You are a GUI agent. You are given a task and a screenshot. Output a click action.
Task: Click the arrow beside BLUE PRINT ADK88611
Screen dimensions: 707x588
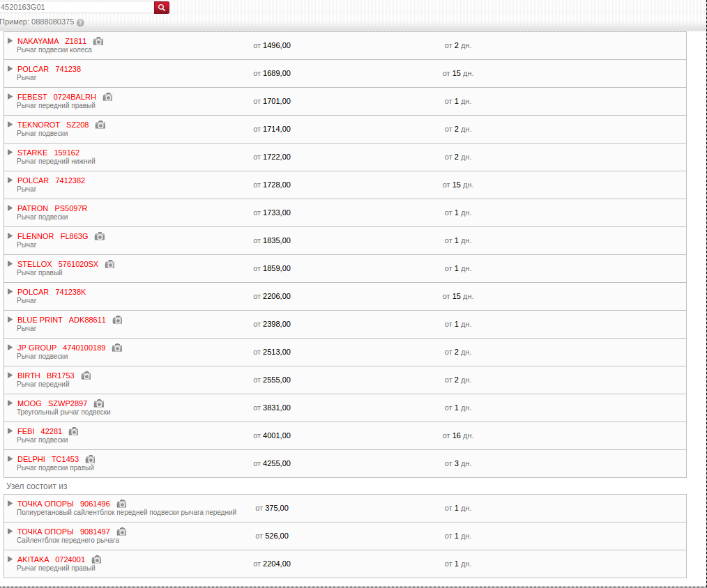pyautogui.click(x=10, y=320)
